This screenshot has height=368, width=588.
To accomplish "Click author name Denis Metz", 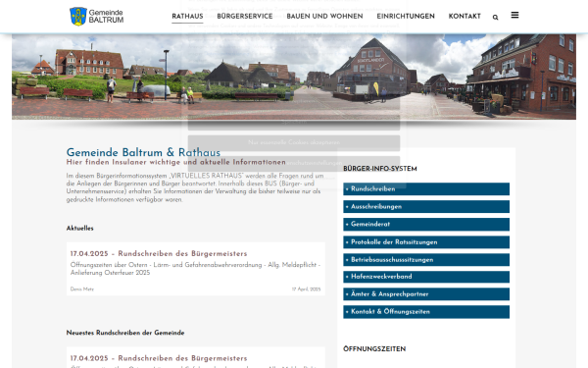I will point(82,289).
